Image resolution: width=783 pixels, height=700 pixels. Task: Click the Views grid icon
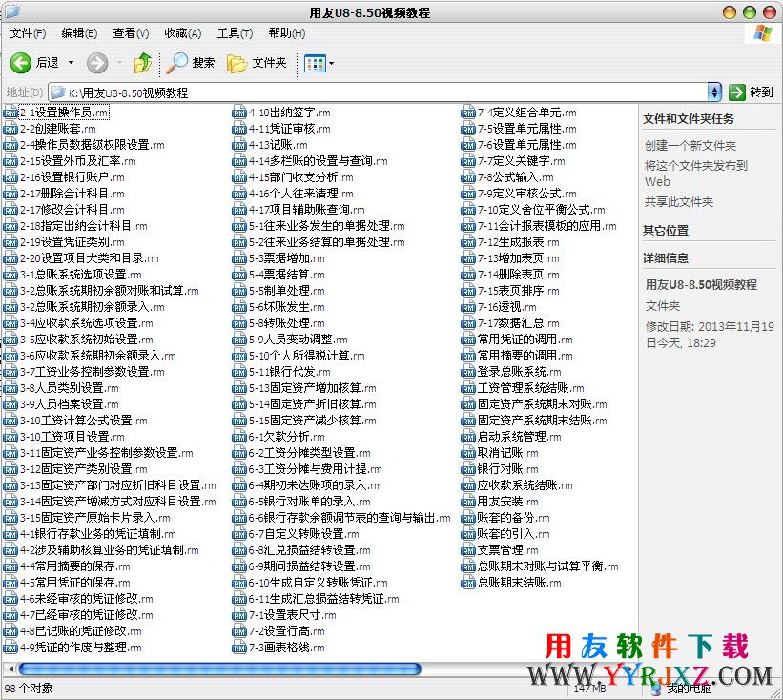click(315, 63)
